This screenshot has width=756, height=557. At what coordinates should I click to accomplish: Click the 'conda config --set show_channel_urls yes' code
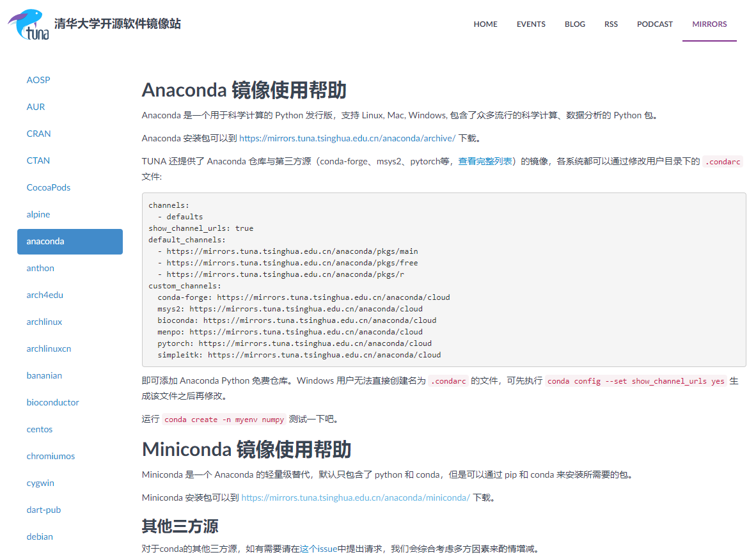click(636, 381)
